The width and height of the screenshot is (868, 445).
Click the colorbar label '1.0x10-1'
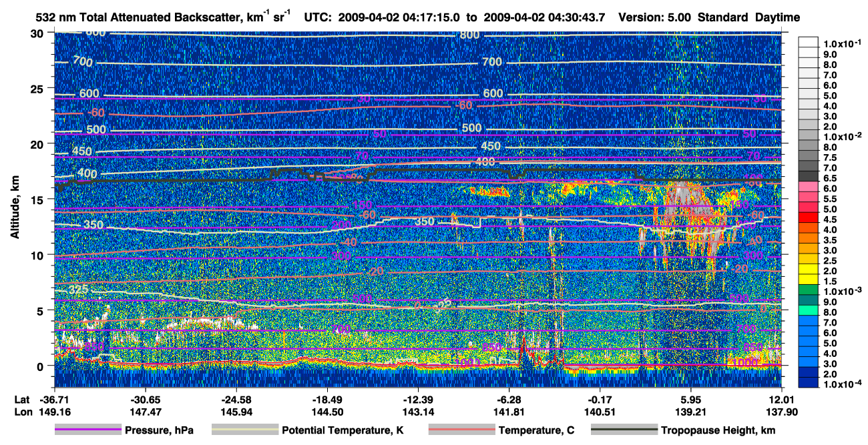point(841,44)
